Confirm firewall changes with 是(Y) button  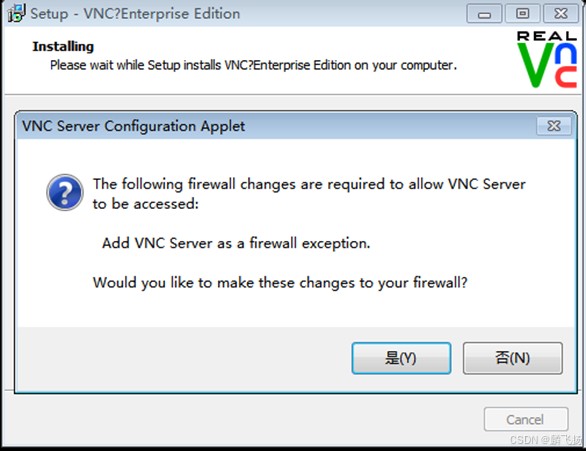pos(401,358)
